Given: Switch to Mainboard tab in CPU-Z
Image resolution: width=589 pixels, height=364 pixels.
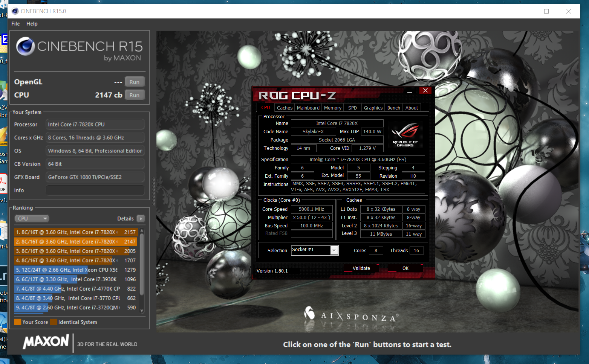Looking at the screenshot, I should 308,108.
